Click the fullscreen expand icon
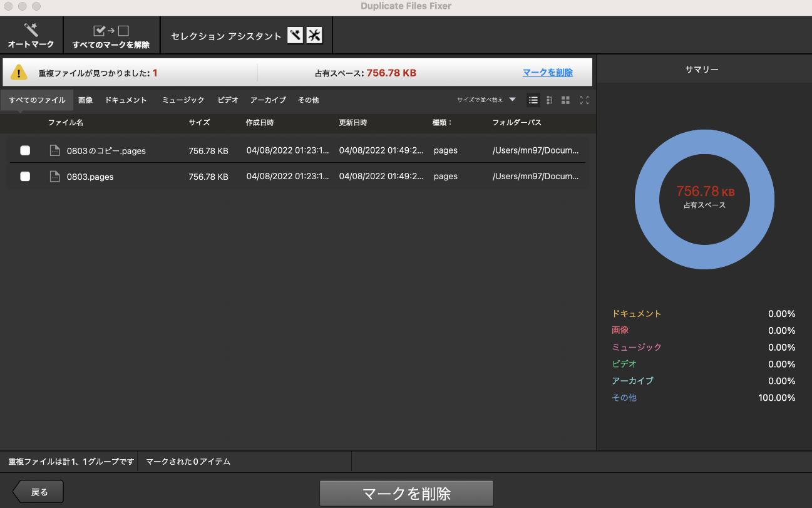Viewport: 812px width, 508px height. [x=584, y=100]
